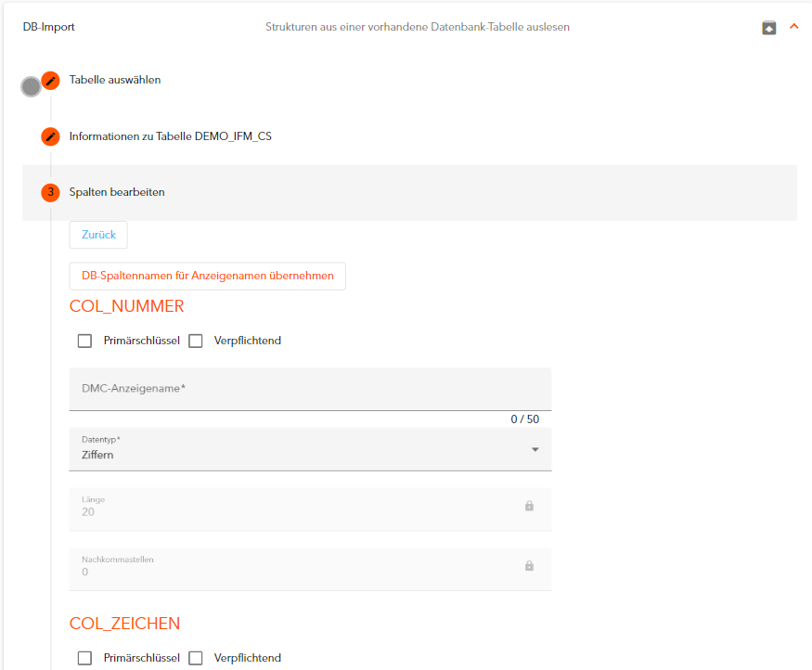The width and height of the screenshot is (812, 670).
Task: Click the lock icon in Nachkommastellen field
Action: [x=529, y=565]
